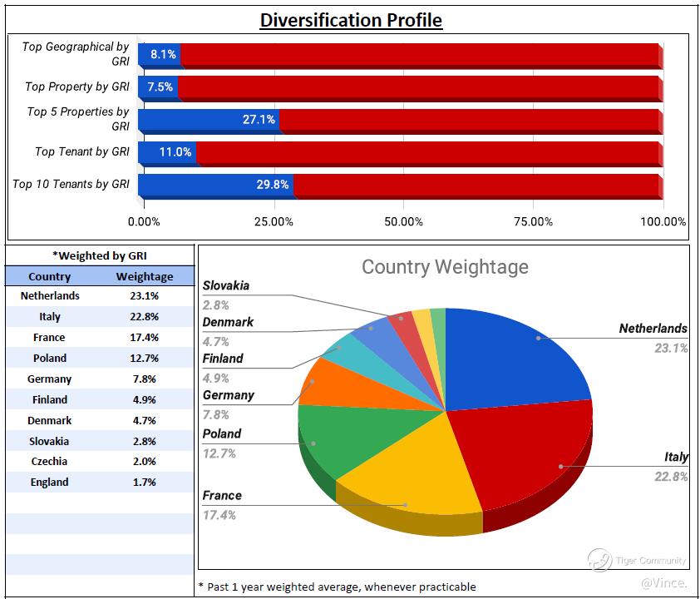Click the 23.1% value in the table
The height and width of the screenshot is (599, 700).
(x=144, y=295)
